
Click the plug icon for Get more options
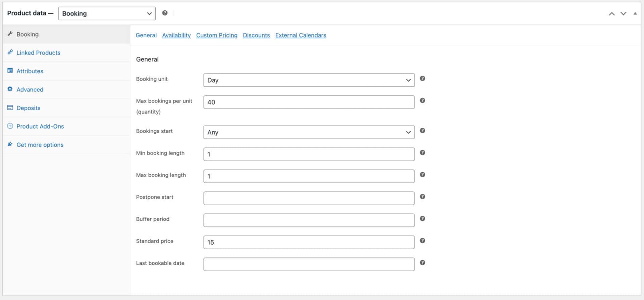[x=10, y=144]
